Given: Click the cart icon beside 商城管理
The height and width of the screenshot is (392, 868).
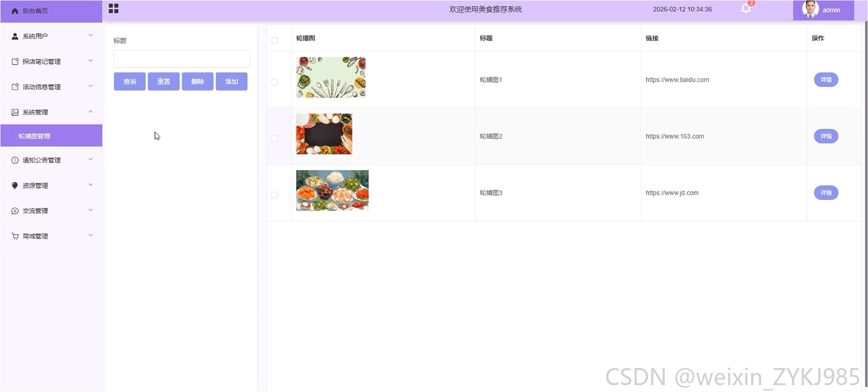Looking at the screenshot, I should pos(15,237).
